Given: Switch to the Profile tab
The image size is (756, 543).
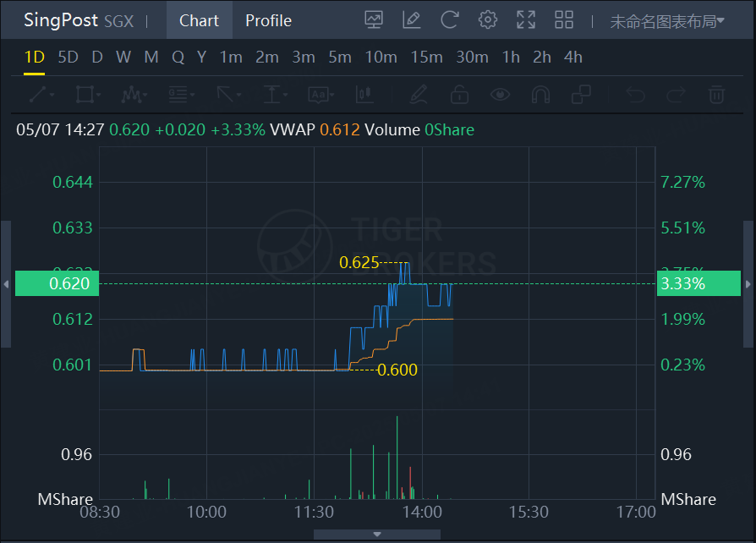Looking at the screenshot, I should [x=269, y=20].
